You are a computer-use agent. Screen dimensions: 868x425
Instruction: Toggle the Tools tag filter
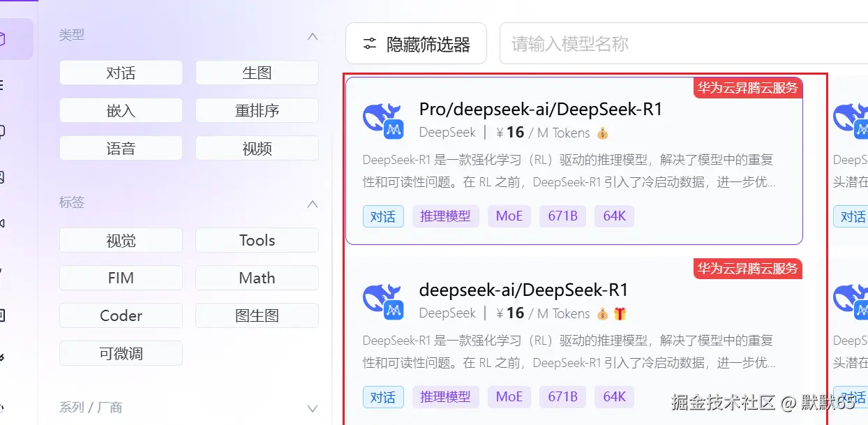pos(257,240)
